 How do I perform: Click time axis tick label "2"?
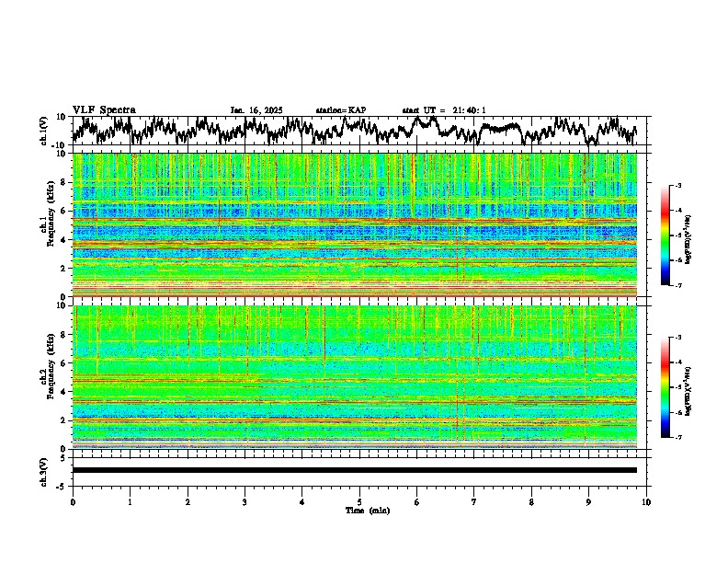pyautogui.click(x=188, y=502)
